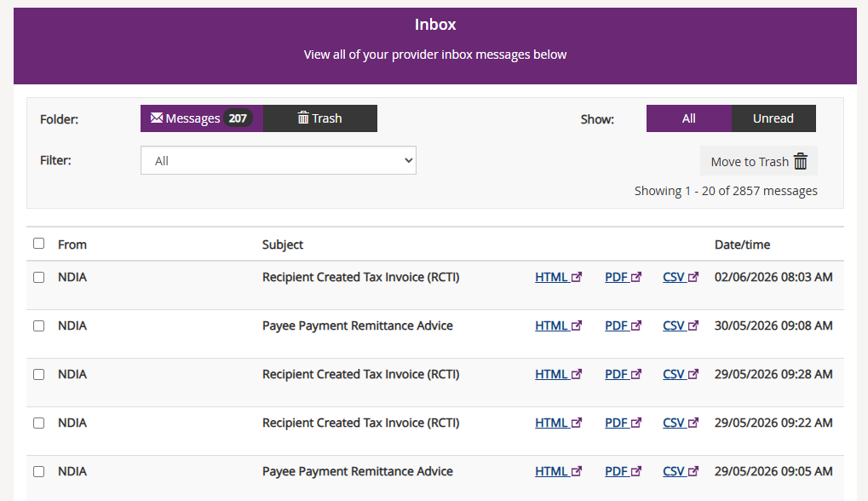Open the Filter dropdown
This screenshot has width=868, height=501.
click(x=279, y=160)
